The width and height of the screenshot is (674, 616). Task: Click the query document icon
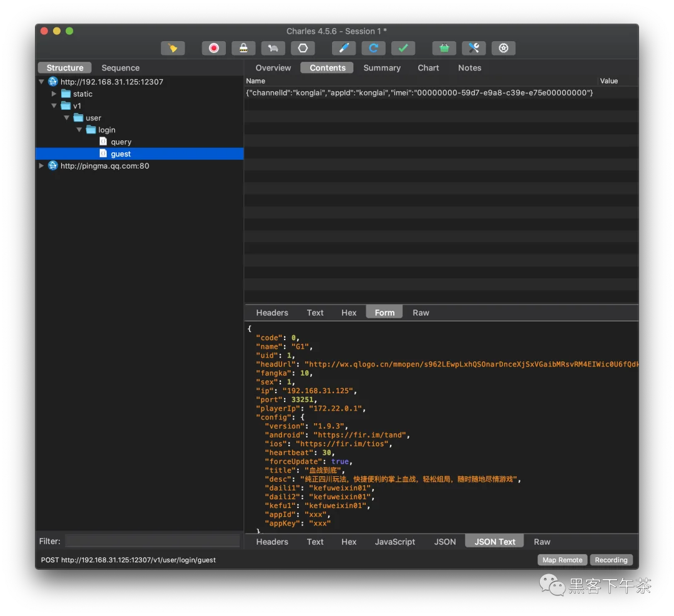click(x=103, y=142)
